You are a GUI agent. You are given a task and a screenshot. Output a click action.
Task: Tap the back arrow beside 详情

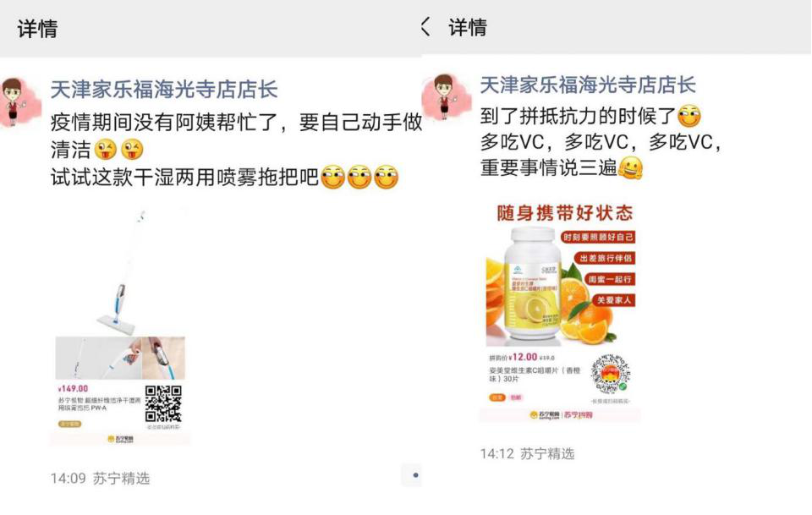pos(425,26)
